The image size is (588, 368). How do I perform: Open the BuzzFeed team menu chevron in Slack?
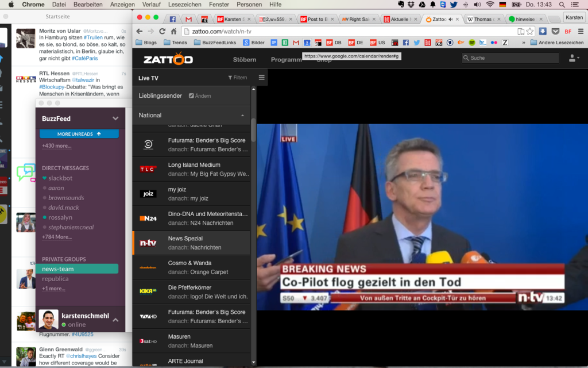pyautogui.click(x=115, y=118)
